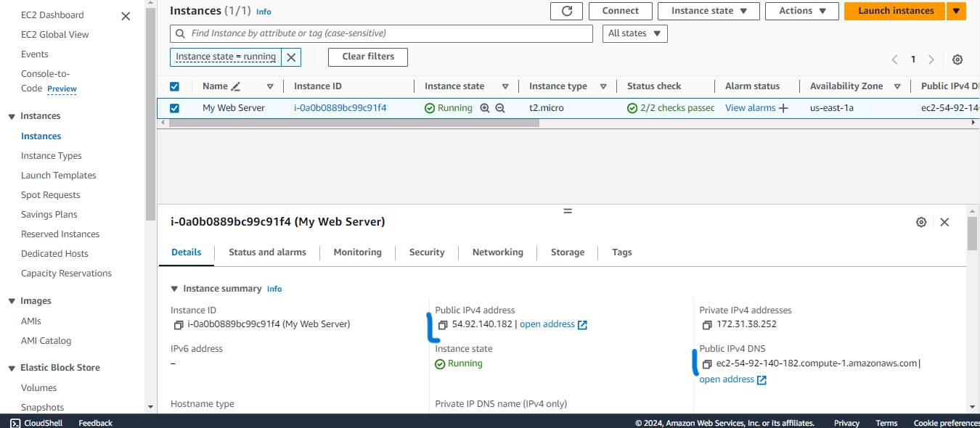Copy the public IPv4 address
This screenshot has width=980, height=428.
coord(444,324)
